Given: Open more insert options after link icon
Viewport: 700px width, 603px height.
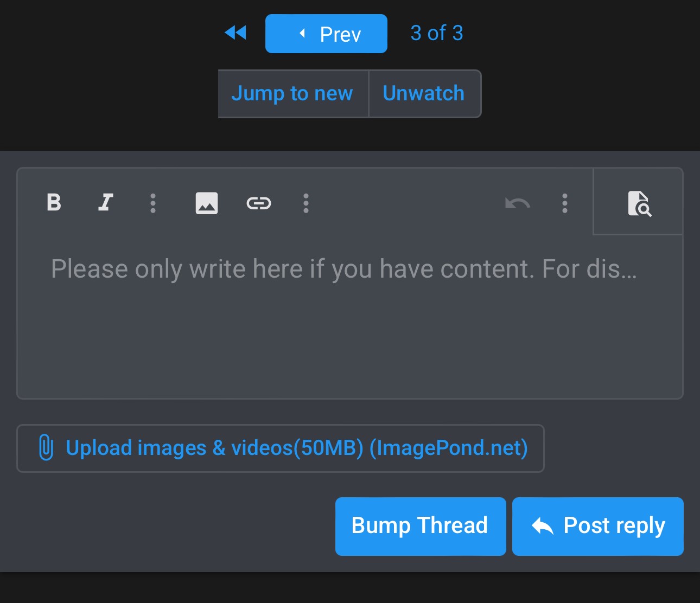Looking at the screenshot, I should [306, 203].
